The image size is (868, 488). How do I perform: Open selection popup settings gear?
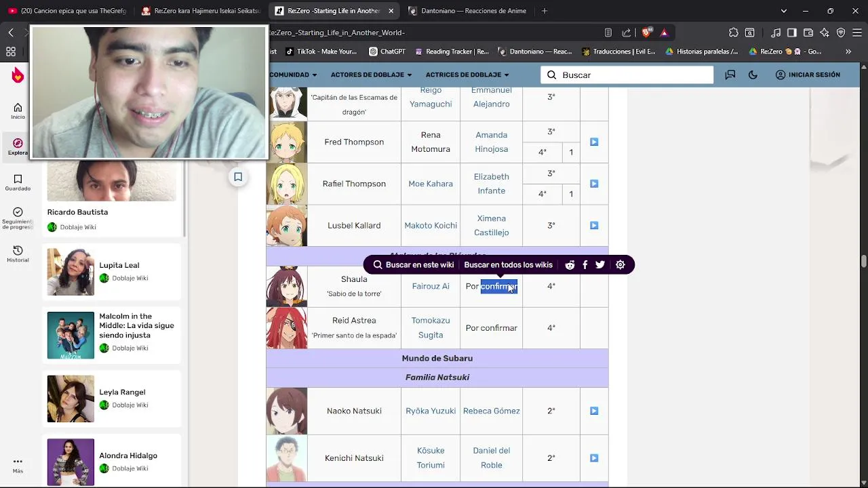[620, 265]
